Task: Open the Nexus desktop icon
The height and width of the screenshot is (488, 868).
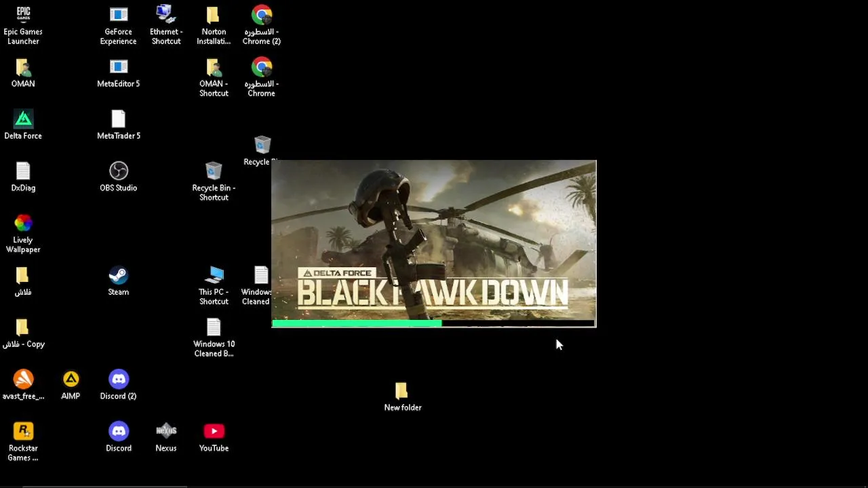Action: (x=166, y=438)
